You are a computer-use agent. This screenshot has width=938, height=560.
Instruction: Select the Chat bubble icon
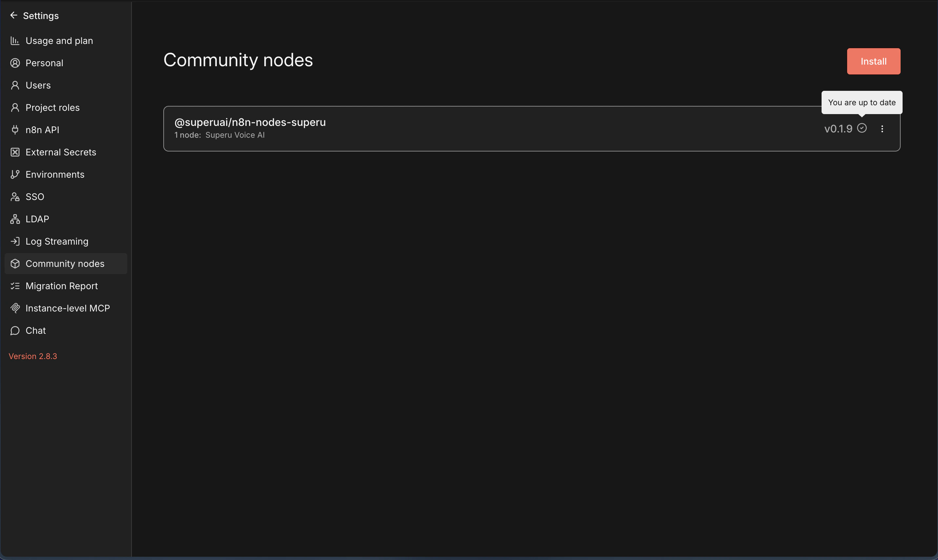click(x=15, y=330)
